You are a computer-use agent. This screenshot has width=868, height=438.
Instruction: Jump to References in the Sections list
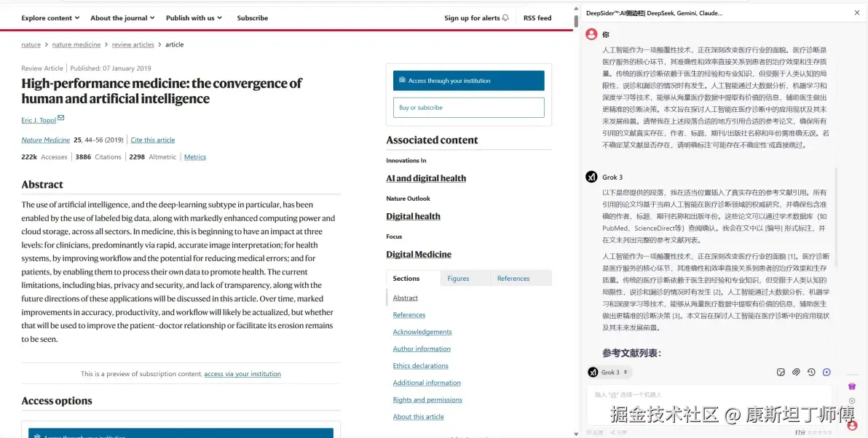click(x=409, y=314)
